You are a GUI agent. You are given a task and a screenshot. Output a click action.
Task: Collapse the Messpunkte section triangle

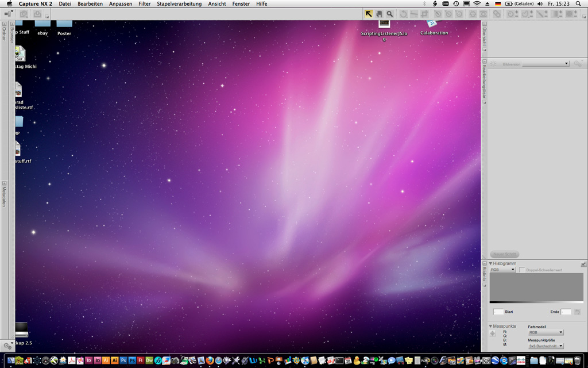click(x=490, y=326)
